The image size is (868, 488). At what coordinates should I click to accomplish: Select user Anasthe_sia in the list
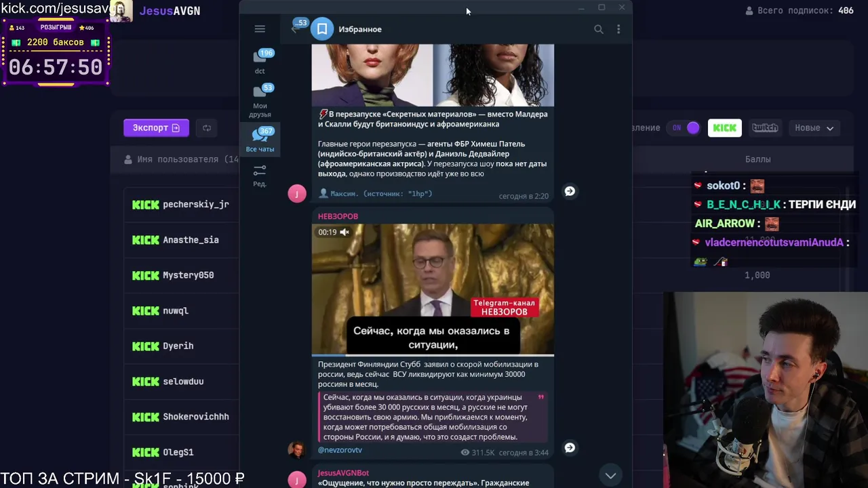(x=191, y=240)
